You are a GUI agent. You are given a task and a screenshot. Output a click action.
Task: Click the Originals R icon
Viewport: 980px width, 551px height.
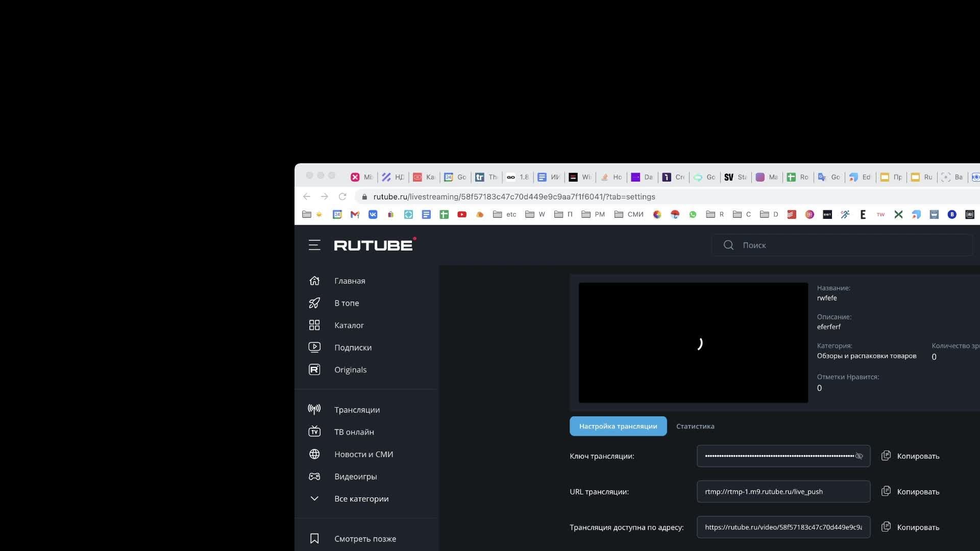(314, 369)
